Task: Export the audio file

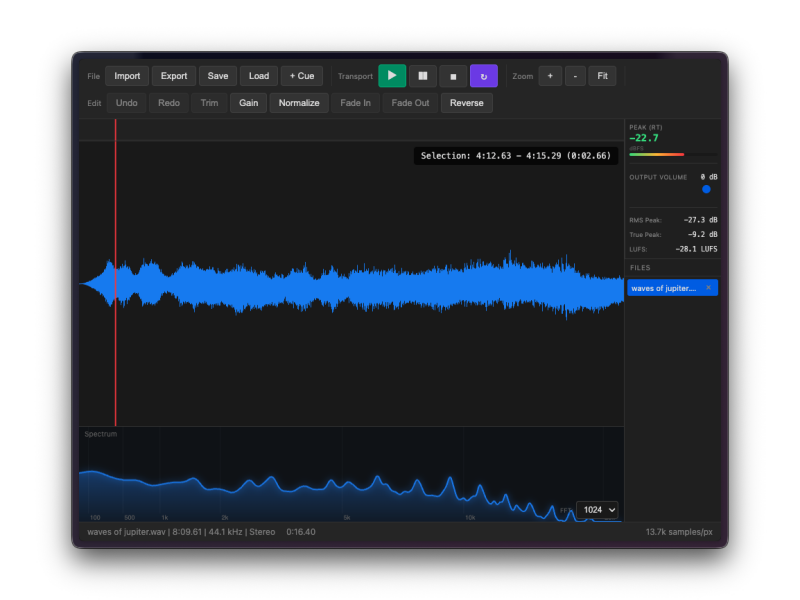Action: pyautogui.click(x=174, y=76)
